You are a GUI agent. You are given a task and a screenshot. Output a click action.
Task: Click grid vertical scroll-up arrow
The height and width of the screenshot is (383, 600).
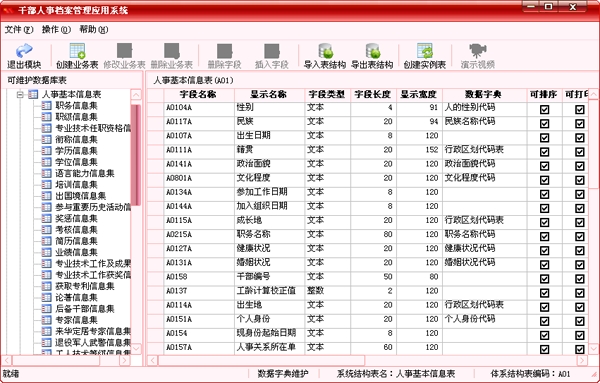[593, 94]
